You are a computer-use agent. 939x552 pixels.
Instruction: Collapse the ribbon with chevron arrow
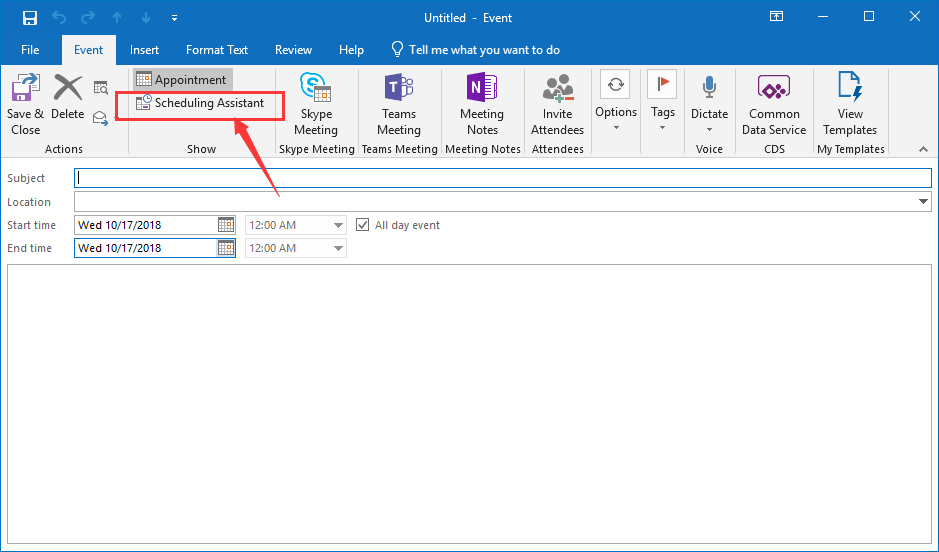[923, 149]
